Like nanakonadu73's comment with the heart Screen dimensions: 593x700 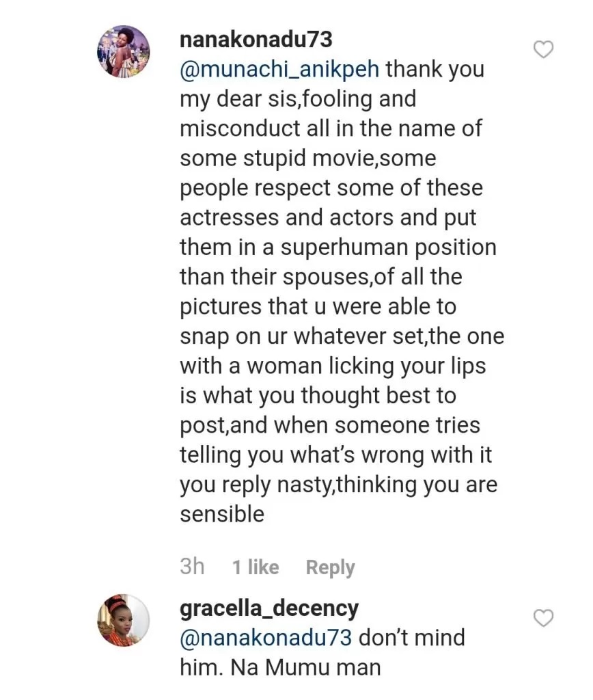[542, 49]
